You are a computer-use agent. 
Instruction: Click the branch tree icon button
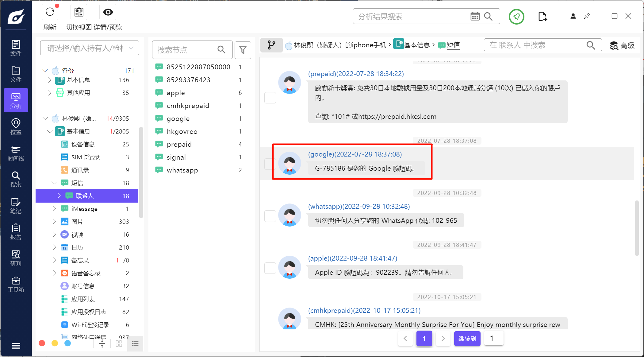[271, 45]
